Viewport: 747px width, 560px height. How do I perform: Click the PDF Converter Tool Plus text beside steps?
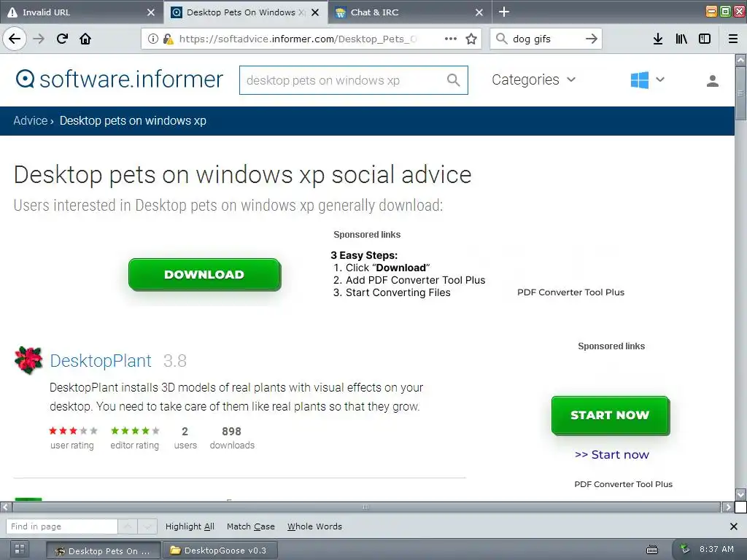[570, 292]
